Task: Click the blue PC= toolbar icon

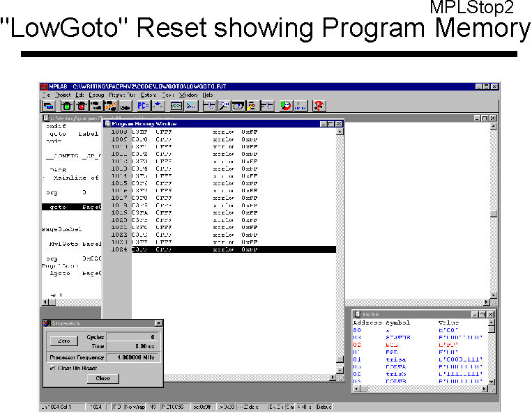Action: click(143, 106)
